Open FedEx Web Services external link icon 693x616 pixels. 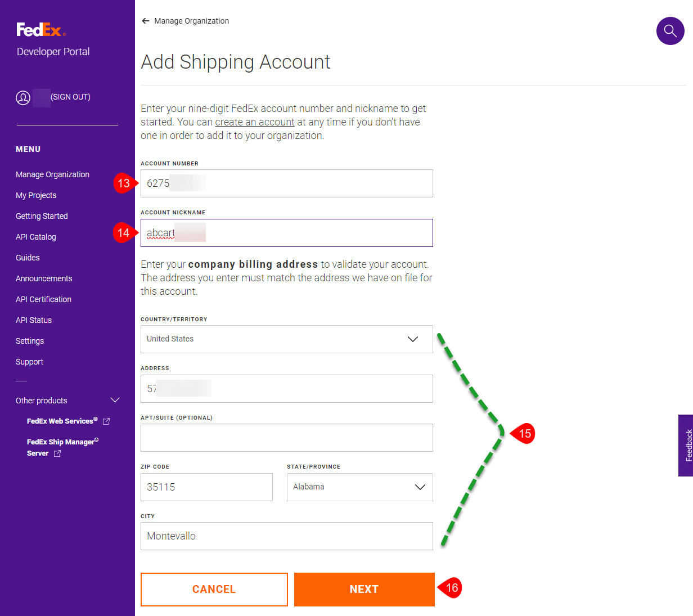pyautogui.click(x=106, y=421)
